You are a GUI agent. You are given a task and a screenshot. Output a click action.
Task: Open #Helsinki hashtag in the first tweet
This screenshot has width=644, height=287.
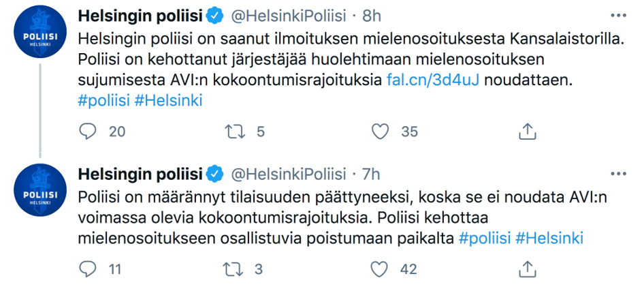click(168, 100)
